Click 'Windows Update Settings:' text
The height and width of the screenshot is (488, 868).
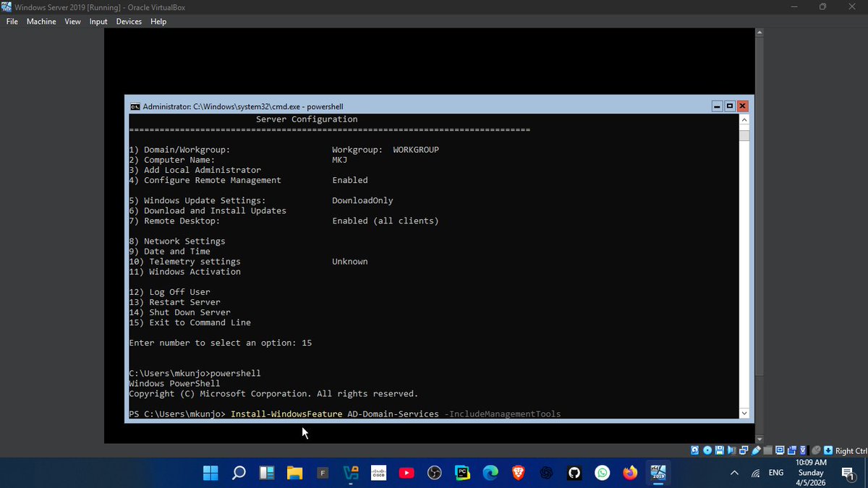pyautogui.click(x=205, y=200)
